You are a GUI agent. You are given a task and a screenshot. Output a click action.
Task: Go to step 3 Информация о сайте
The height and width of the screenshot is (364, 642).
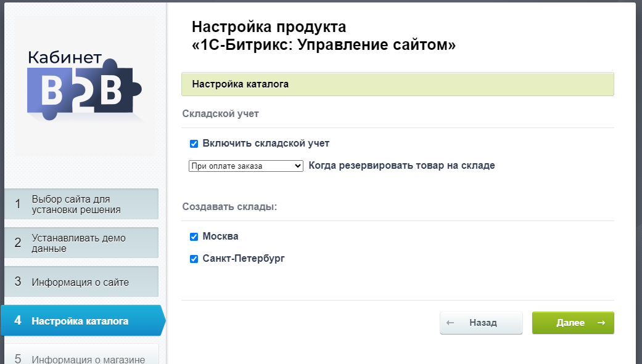(x=81, y=282)
